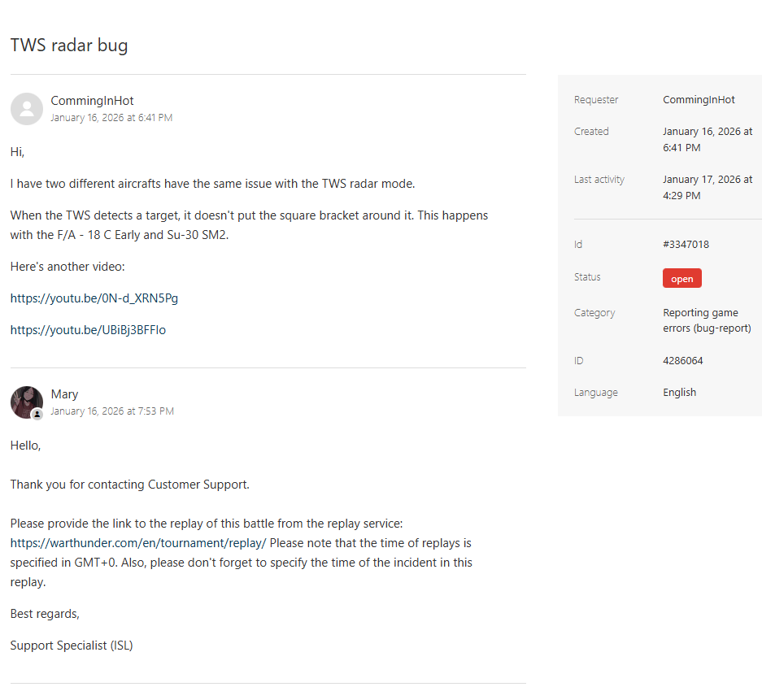The image size is (762, 700).
Task: Click the 6:41 PM timestamp under CommingInHot
Action: click(x=111, y=118)
